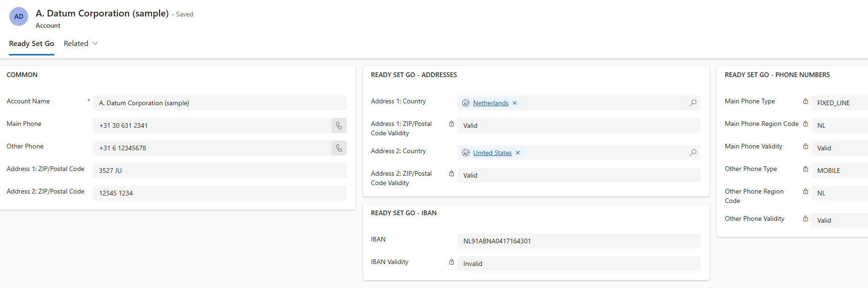Call Main Phone using phone icon
This screenshot has height=288, width=868.
click(339, 125)
